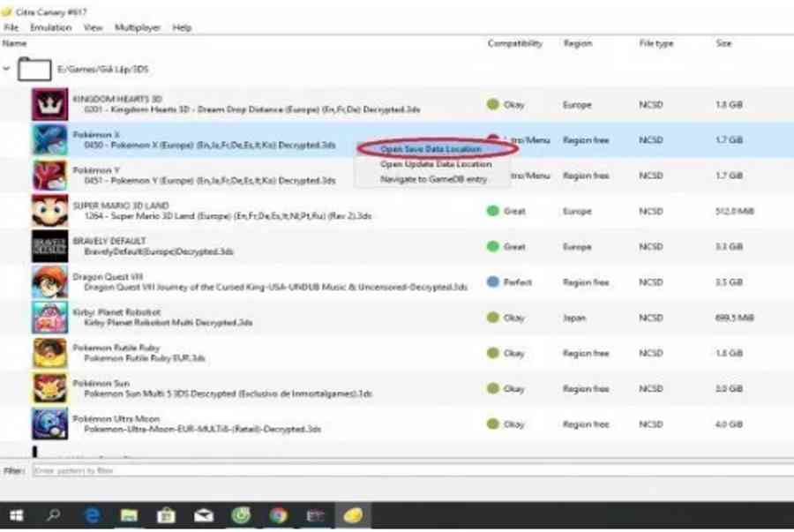
Task: Click the Region free cell for Pokémon Sun
Action: pyautogui.click(x=586, y=389)
